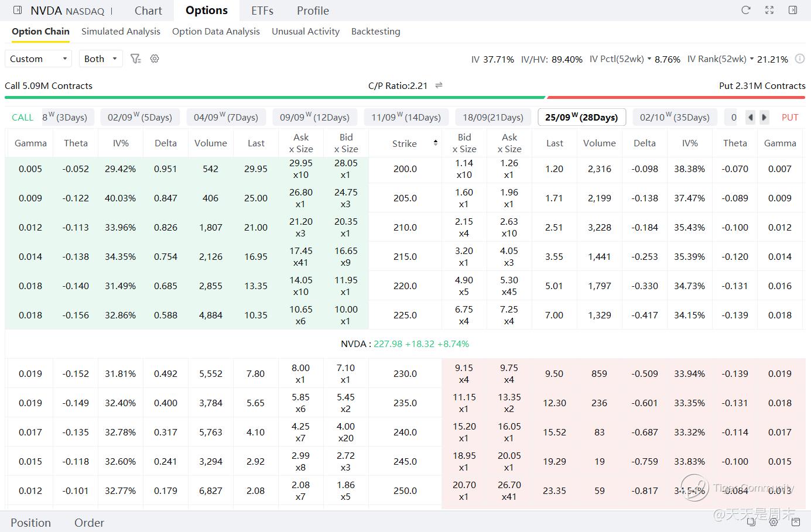This screenshot has width=811, height=532.
Task: Click the fullscreen expand icon
Action: click(769, 10)
